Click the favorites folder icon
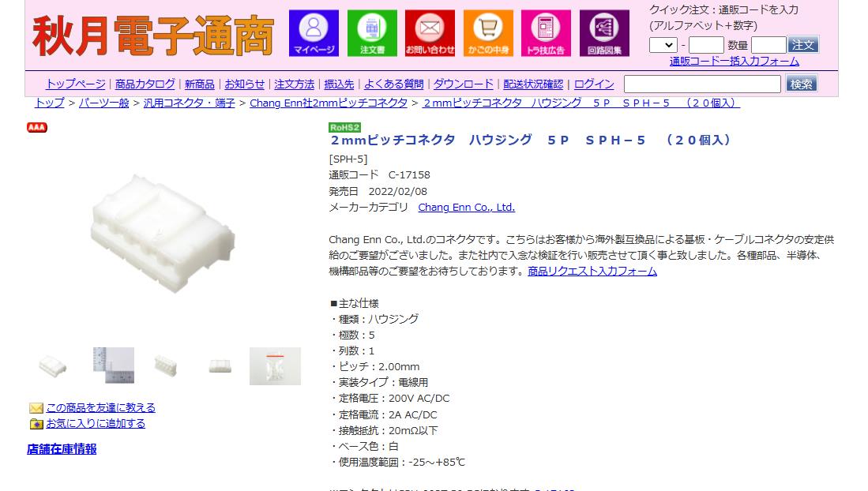Viewport: 868px width, 491px height. (36, 424)
